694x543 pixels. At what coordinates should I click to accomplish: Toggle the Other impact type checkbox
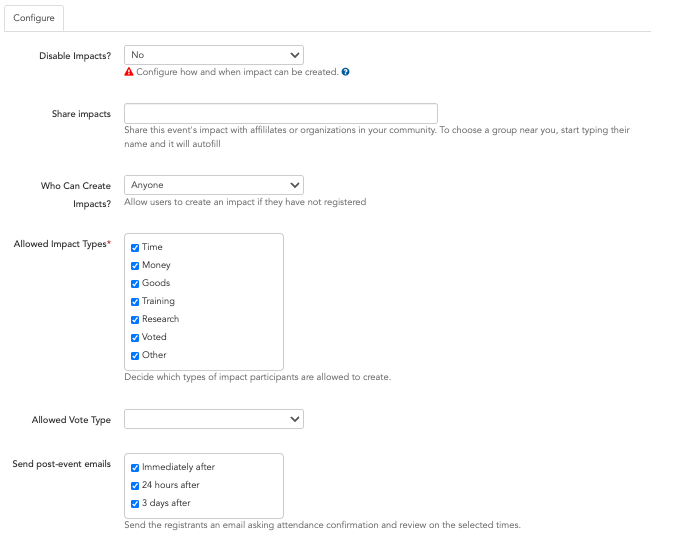135,356
